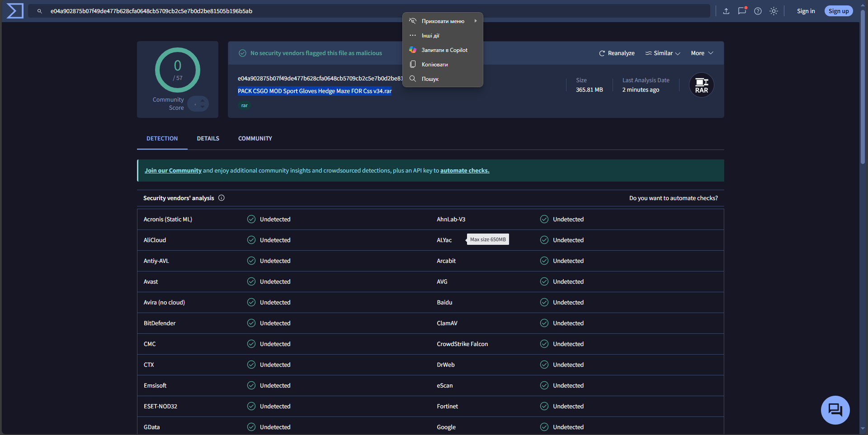868x435 pixels.
Task: Click the Sign in link
Action: (806, 11)
